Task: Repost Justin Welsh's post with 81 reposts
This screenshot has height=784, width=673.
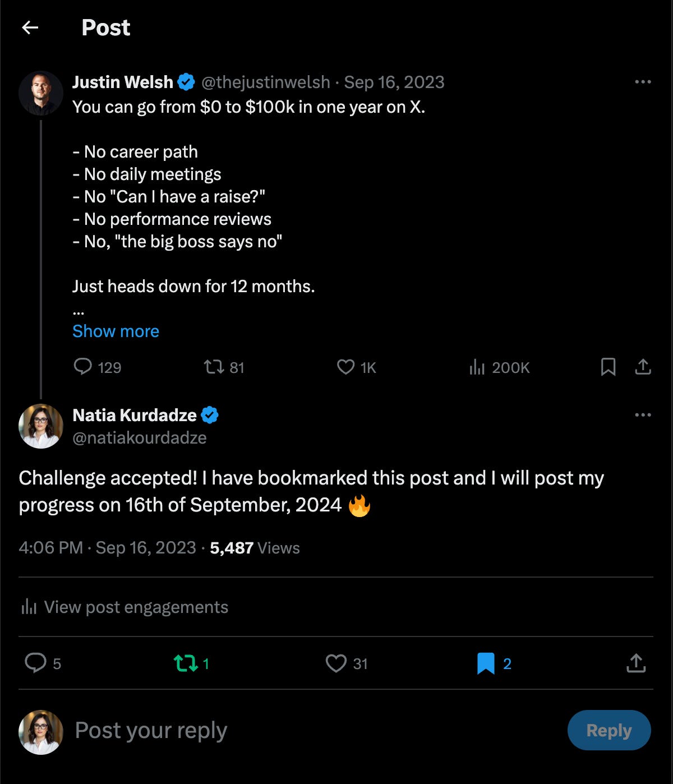Action: [214, 367]
